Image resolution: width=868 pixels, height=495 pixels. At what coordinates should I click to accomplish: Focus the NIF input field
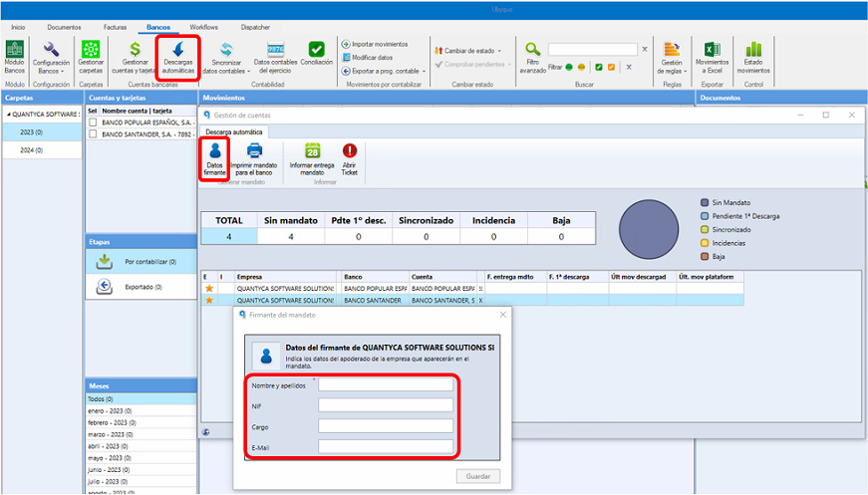pos(386,405)
